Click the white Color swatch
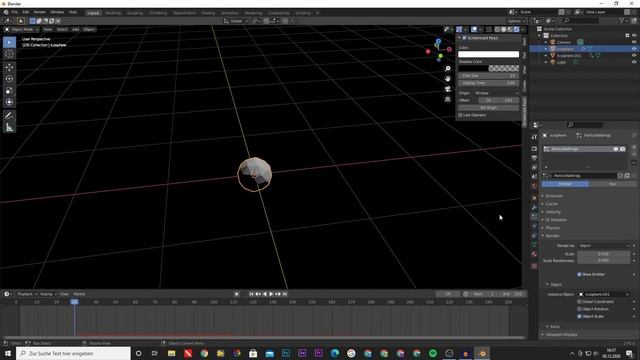This screenshot has height=360, width=640. point(489,54)
